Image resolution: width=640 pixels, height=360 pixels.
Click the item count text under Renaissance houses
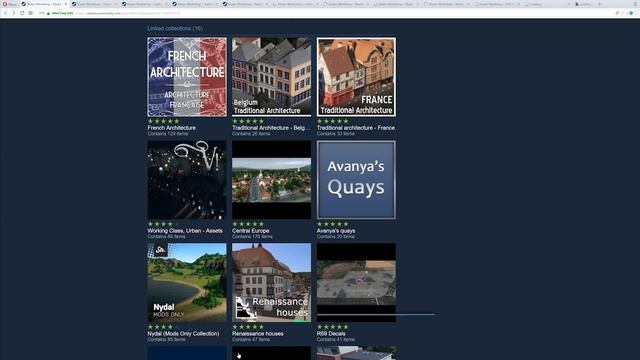pos(251,339)
